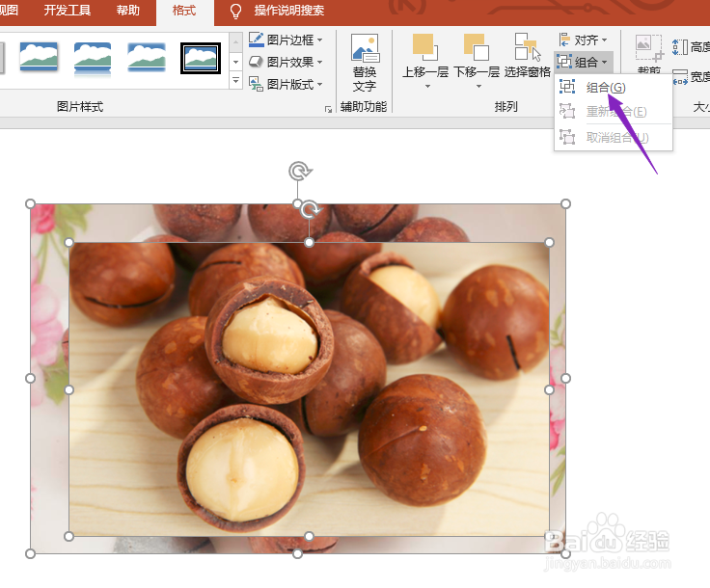The image size is (710, 588).
Task: Select the reflected picture style thumbnail
Action: tap(93, 59)
